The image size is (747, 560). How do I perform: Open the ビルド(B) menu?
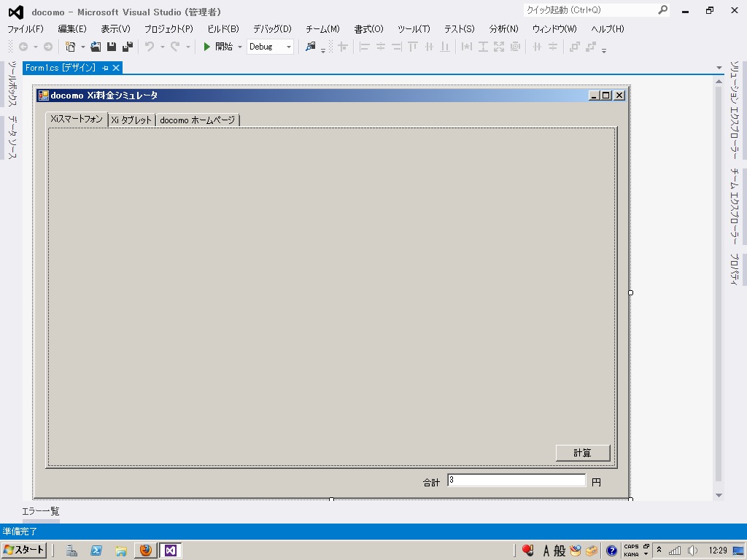point(223,29)
